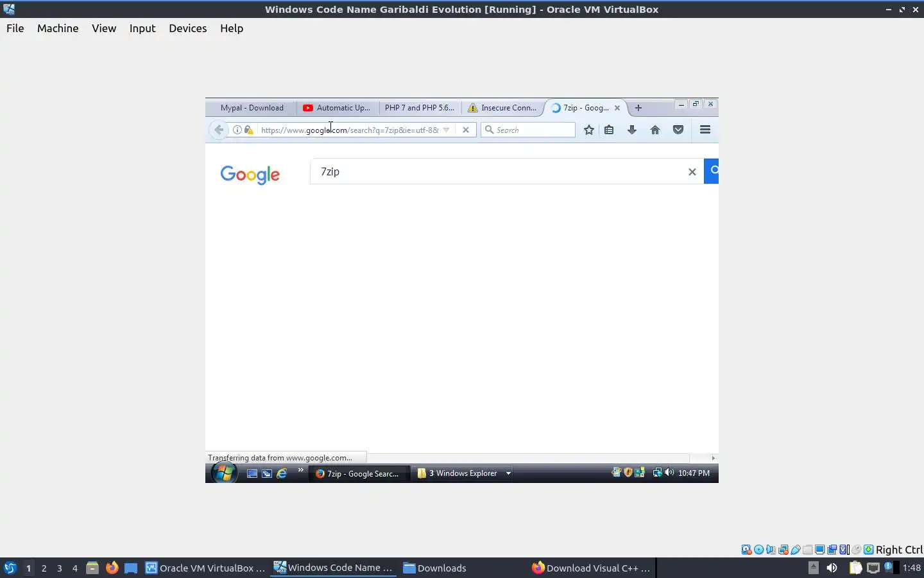The width and height of the screenshot is (924, 578).
Task: Open the Input menu
Action: point(142,28)
